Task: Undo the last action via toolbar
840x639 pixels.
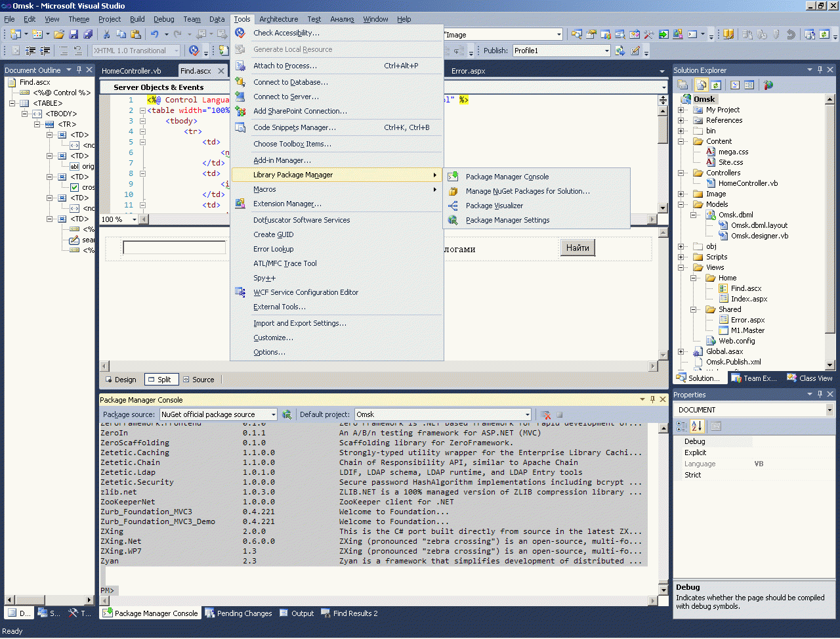Action: click(x=154, y=34)
